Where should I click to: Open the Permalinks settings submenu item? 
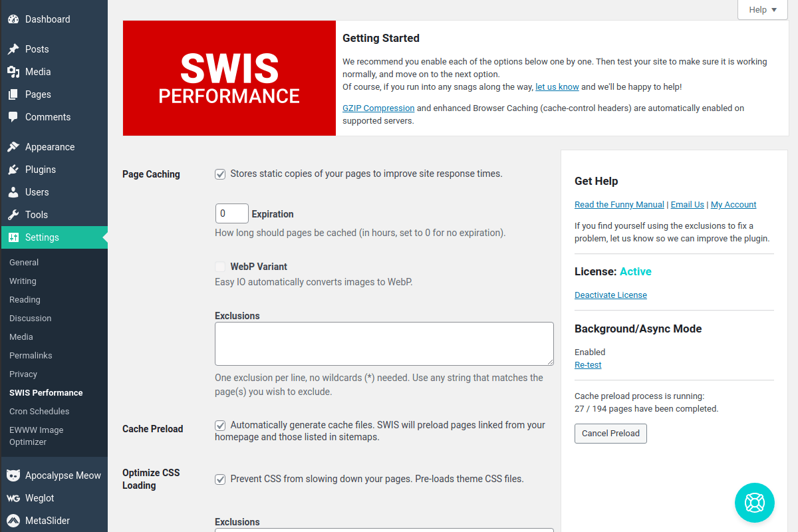click(x=31, y=356)
